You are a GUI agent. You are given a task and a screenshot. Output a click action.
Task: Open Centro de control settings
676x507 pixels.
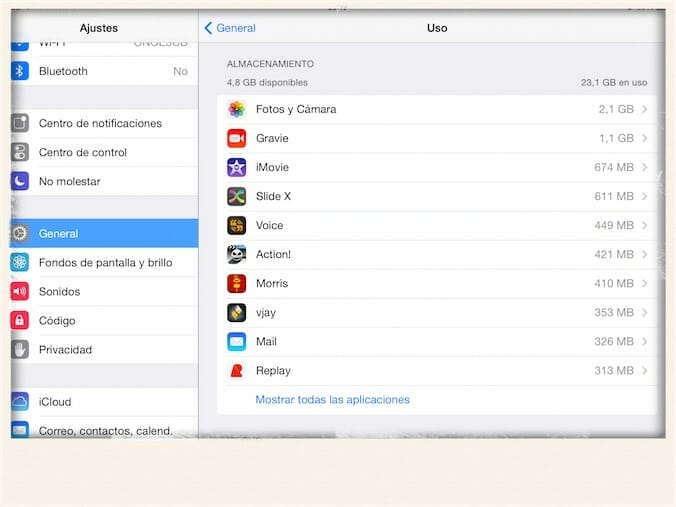point(104,152)
